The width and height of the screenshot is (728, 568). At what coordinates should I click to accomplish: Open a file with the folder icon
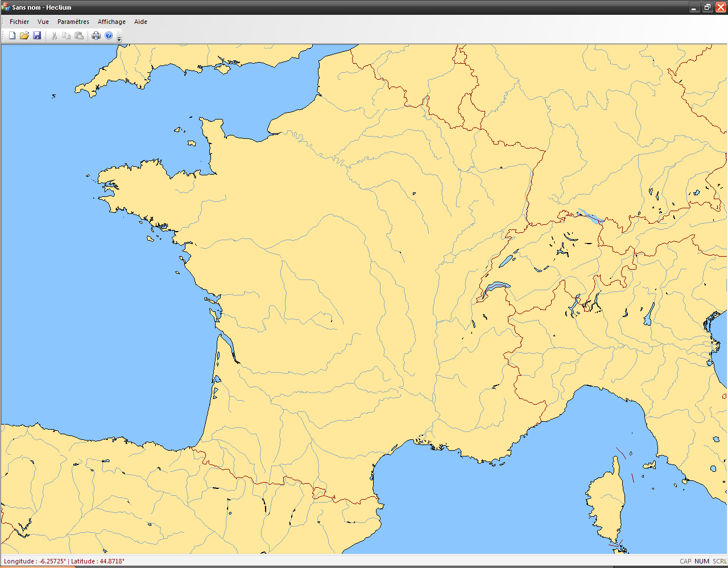click(x=24, y=36)
